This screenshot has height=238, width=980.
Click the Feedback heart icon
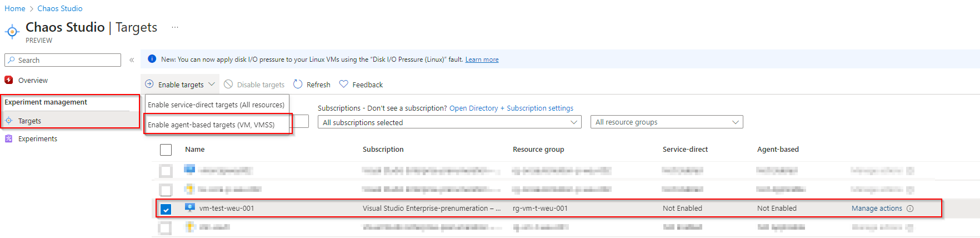click(x=344, y=85)
